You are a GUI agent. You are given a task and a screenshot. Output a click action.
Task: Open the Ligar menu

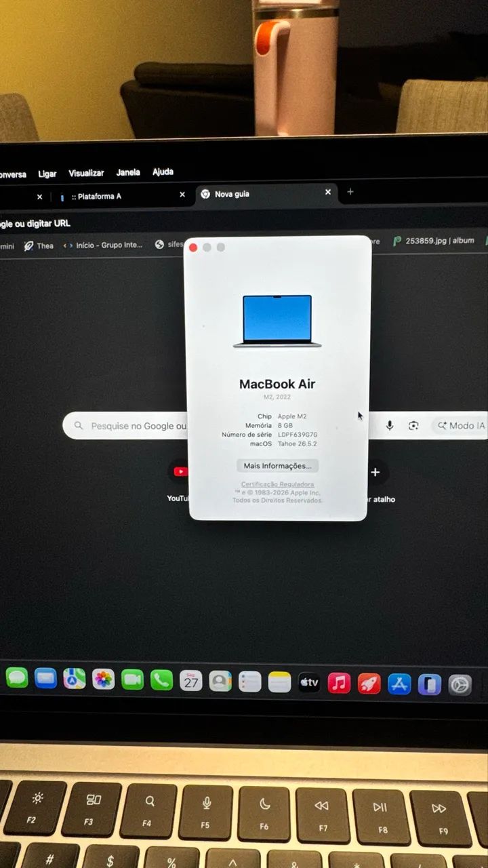pyautogui.click(x=47, y=174)
